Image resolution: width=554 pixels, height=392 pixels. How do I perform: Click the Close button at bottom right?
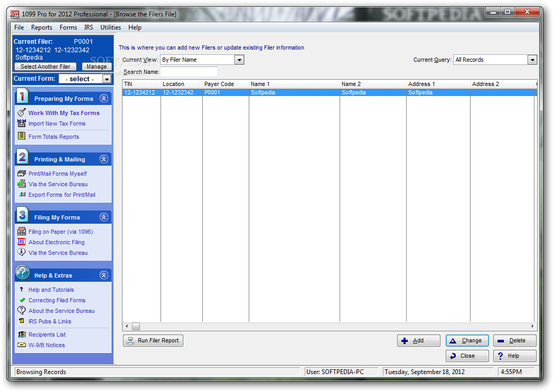(467, 356)
